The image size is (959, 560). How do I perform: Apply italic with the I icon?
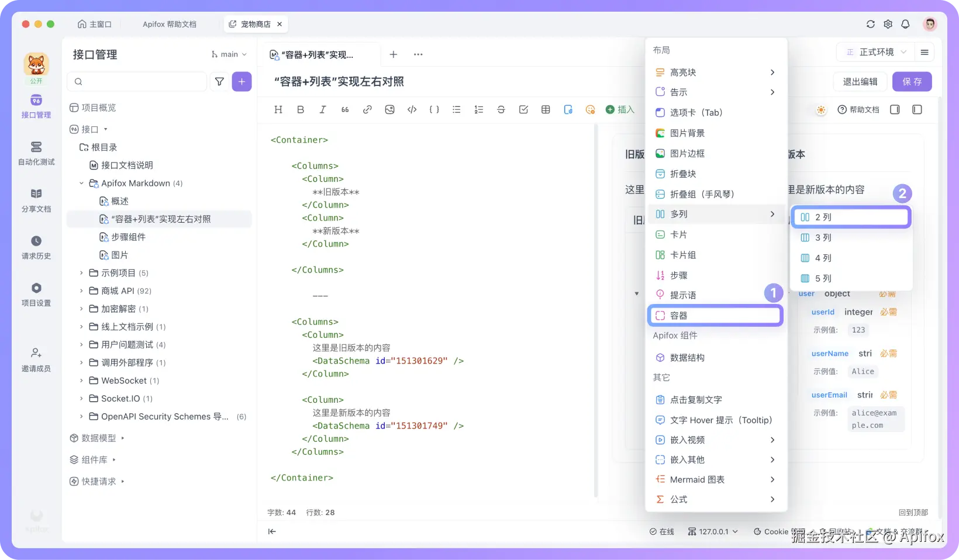tap(323, 109)
